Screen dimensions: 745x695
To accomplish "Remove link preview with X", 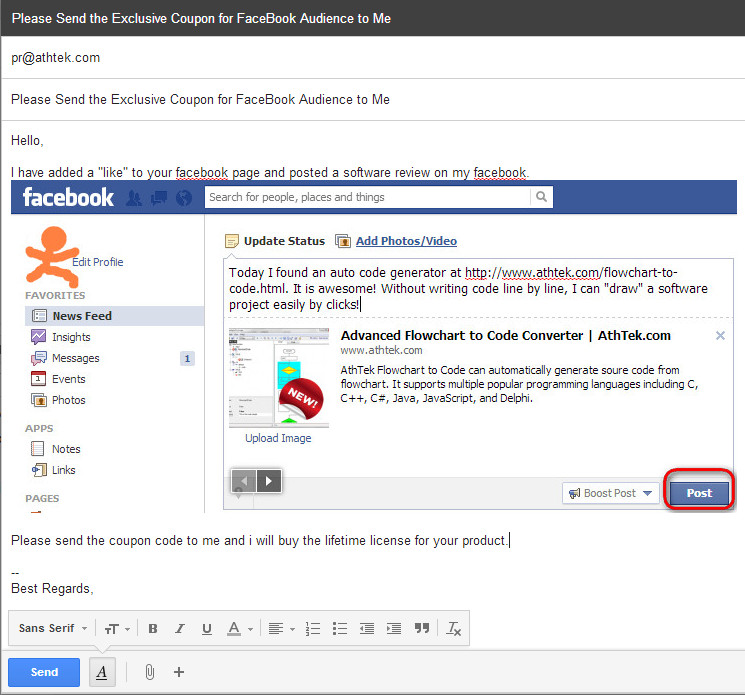I will click(x=720, y=335).
